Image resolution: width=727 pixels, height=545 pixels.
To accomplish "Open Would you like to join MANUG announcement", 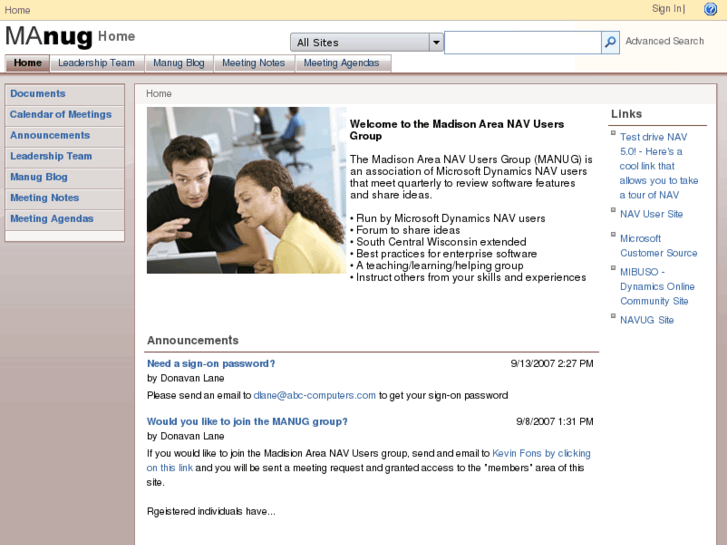I will [x=247, y=422].
